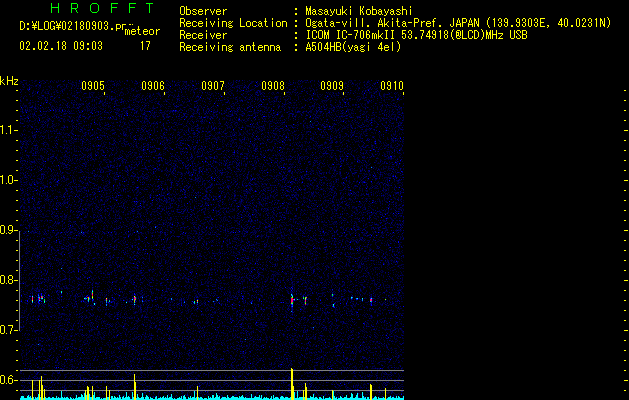
Task: Click the strong meteor echo just after 0908
Action: tap(292, 300)
